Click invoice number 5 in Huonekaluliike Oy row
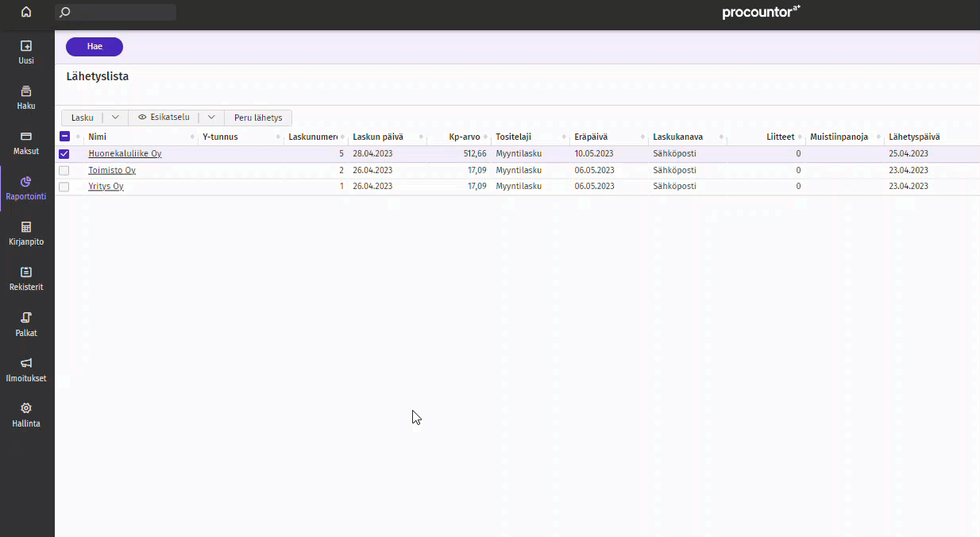The image size is (980, 537). click(341, 154)
